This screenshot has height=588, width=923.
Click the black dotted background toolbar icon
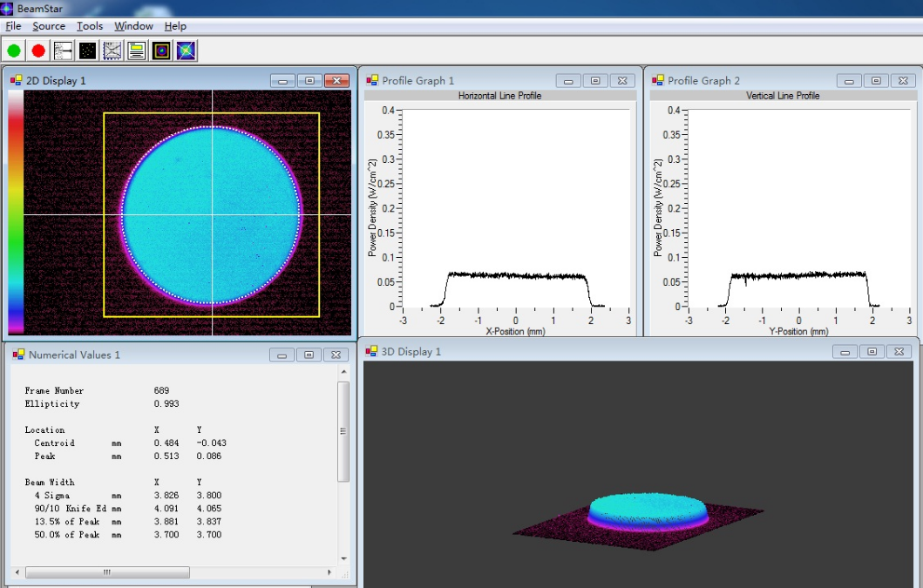tap(88, 51)
